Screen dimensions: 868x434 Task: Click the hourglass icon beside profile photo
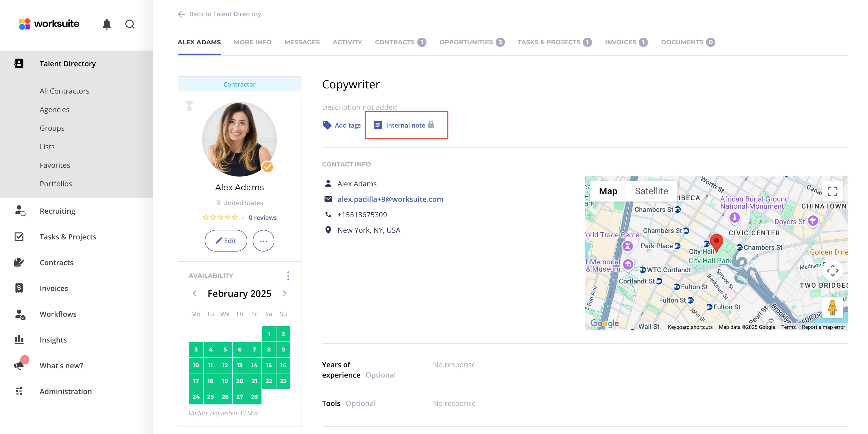coord(189,106)
